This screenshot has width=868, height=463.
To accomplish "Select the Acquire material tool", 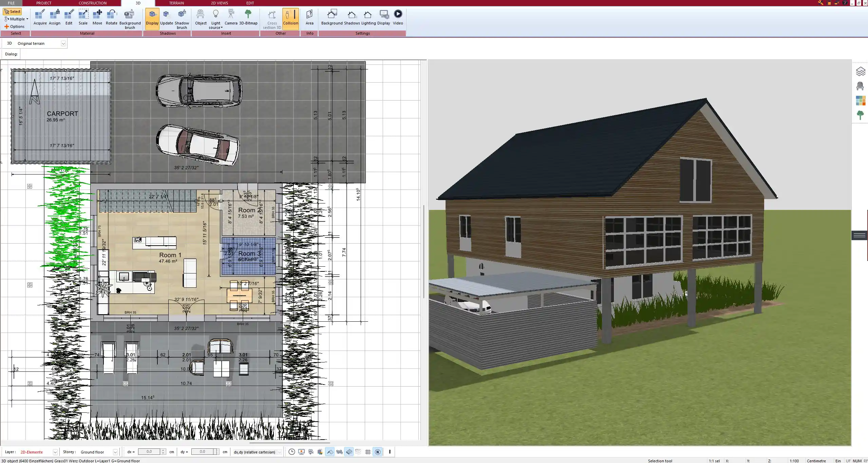I will [x=40, y=17].
